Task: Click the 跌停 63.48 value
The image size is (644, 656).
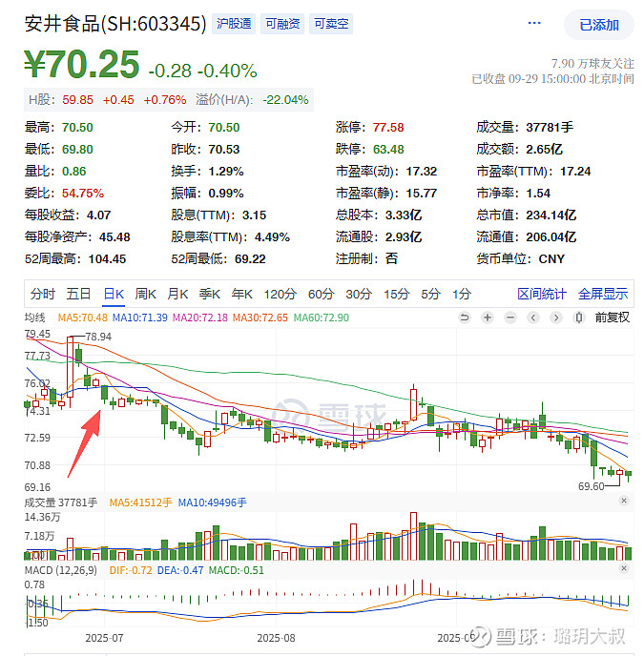Action: (x=388, y=149)
